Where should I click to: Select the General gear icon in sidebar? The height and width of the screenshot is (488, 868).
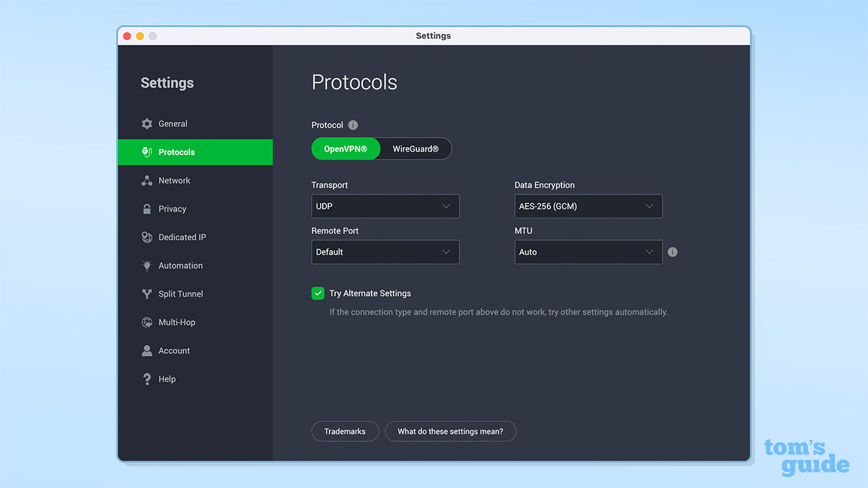(147, 124)
